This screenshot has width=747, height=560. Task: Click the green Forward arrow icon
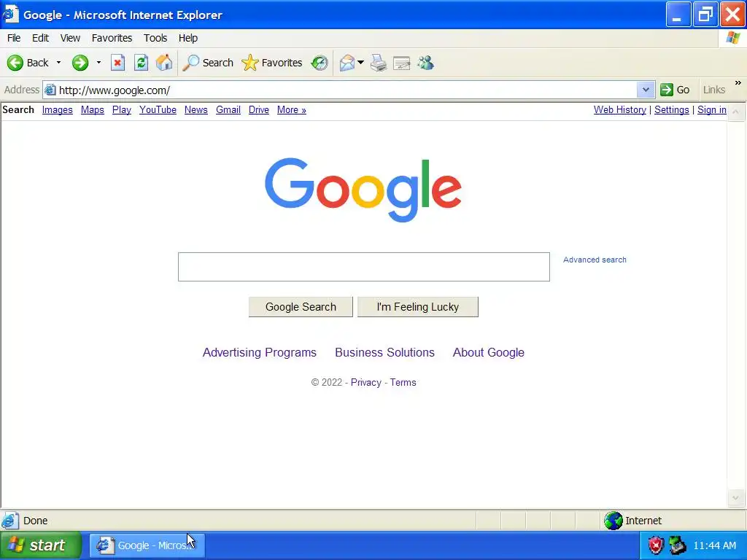(x=80, y=63)
